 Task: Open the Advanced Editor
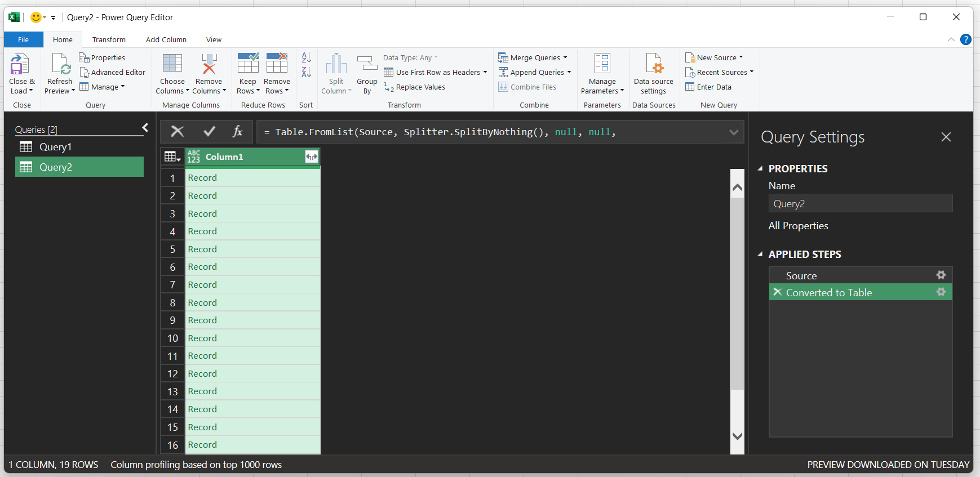(x=112, y=72)
